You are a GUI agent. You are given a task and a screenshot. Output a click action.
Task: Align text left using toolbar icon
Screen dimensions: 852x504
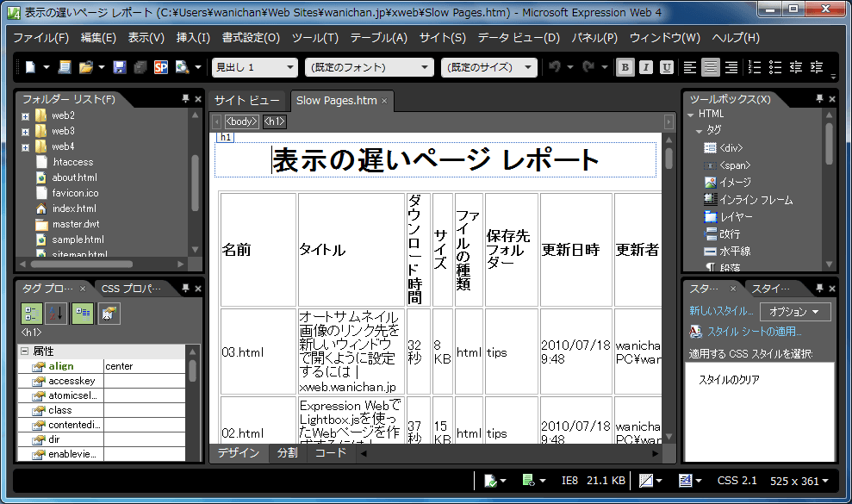(x=689, y=67)
